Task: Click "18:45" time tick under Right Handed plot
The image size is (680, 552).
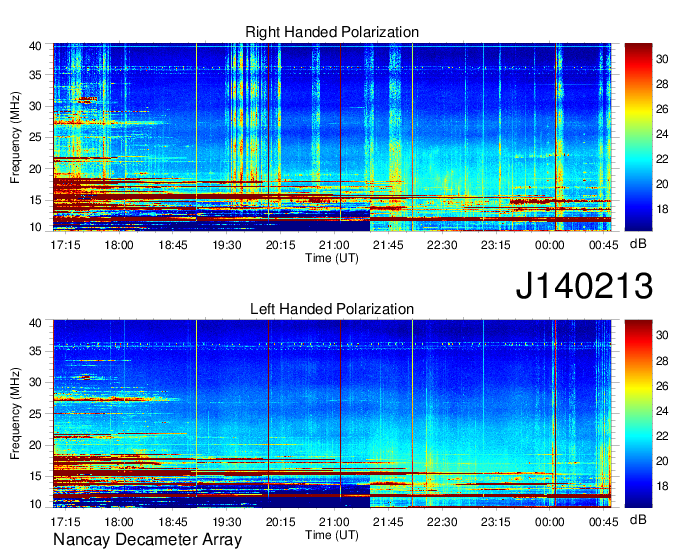Action: [173, 245]
